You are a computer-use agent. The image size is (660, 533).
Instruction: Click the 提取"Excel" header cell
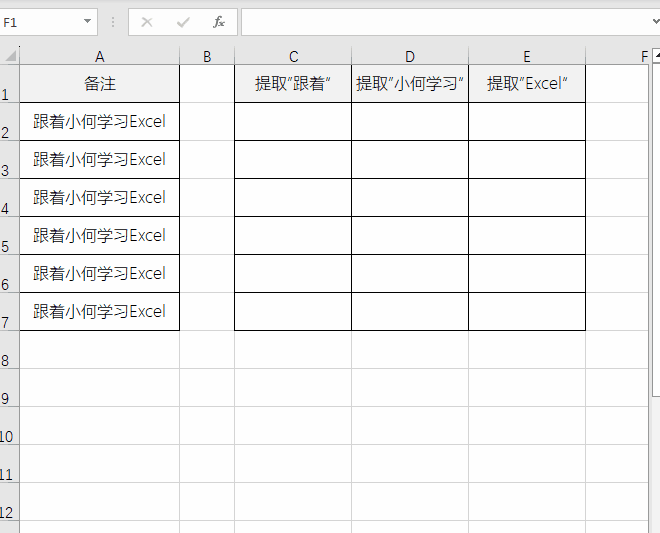click(527, 84)
